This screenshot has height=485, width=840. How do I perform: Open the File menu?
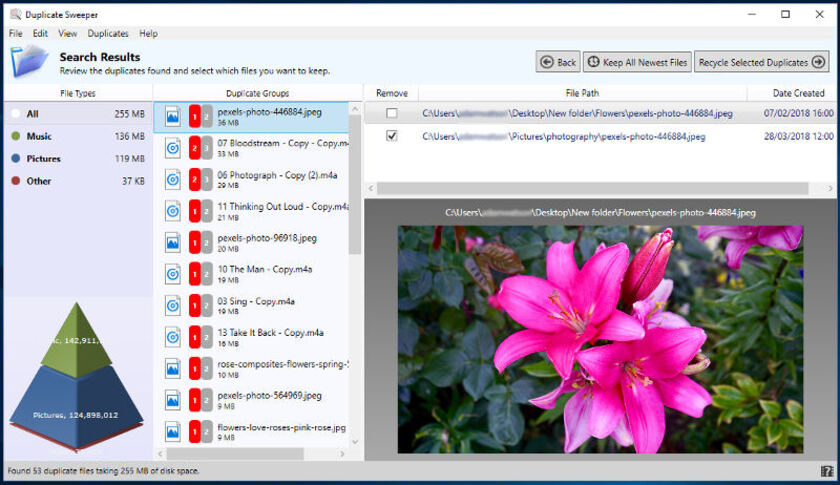point(16,33)
